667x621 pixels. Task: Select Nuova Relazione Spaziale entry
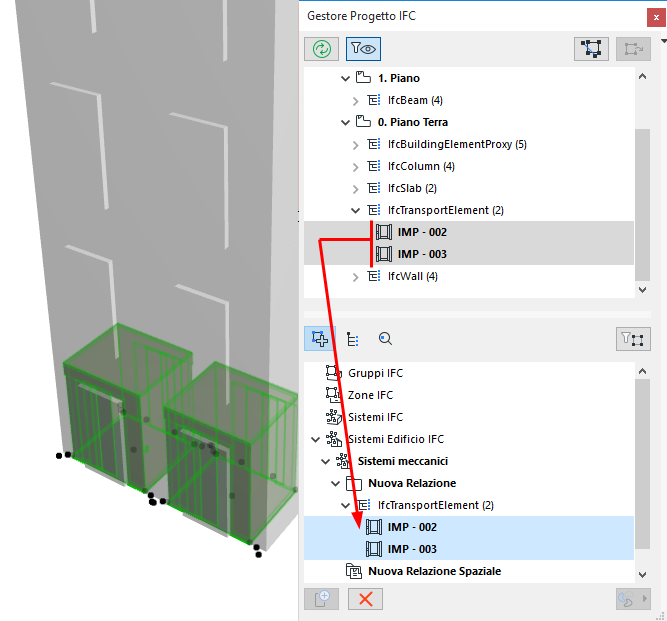pyautogui.click(x=434, y=571)
